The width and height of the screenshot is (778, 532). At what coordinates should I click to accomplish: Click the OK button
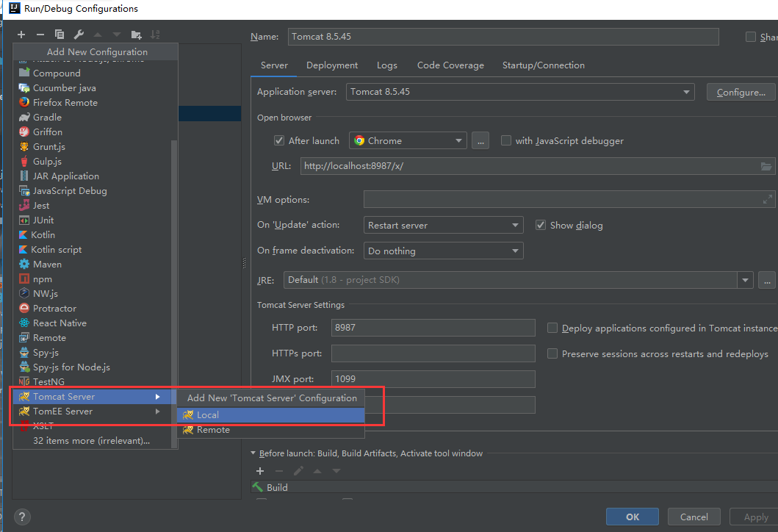[x=632, y=517]
